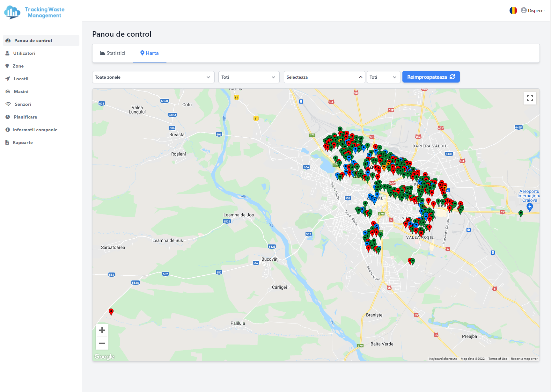The width and height of the screenshot is (551, 392).
Task: Open Keyboard shortcuts for the map
Action: click(443, 359)
